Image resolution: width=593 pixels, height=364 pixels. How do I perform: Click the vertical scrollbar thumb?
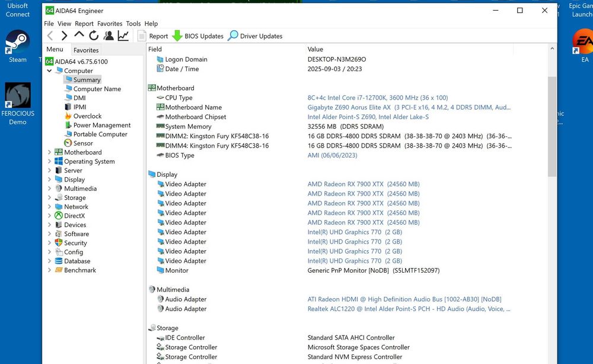click(551, 126)
